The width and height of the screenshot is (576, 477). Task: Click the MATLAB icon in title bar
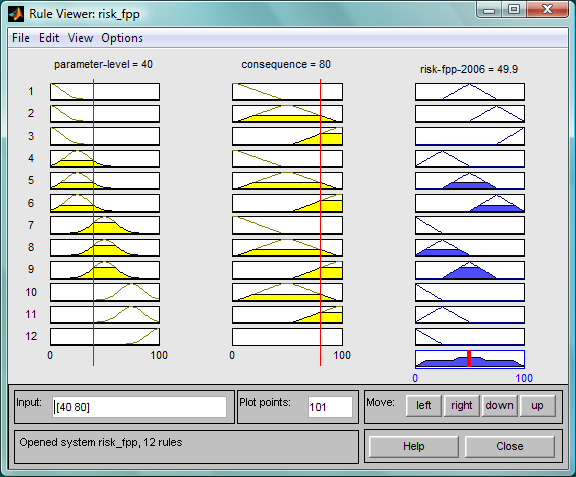tap(16, 14)
